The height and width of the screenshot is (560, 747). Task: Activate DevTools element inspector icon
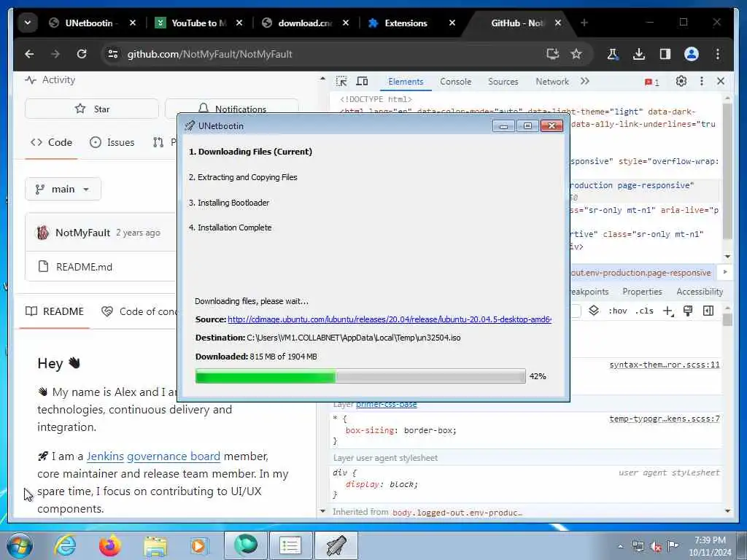(341, 82)
